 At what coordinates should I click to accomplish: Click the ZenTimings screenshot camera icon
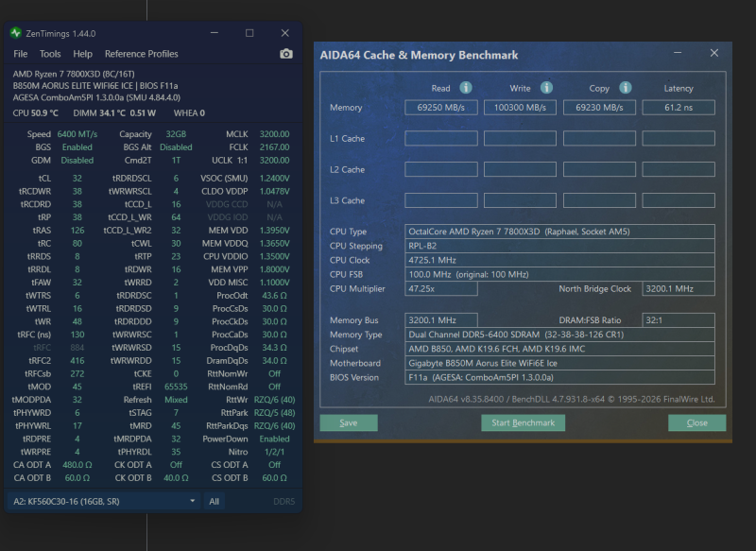click(286, 54)
